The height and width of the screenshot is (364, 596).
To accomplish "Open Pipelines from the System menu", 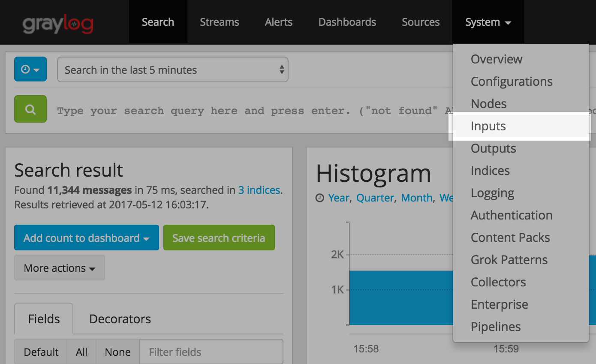I will (496, 327).
